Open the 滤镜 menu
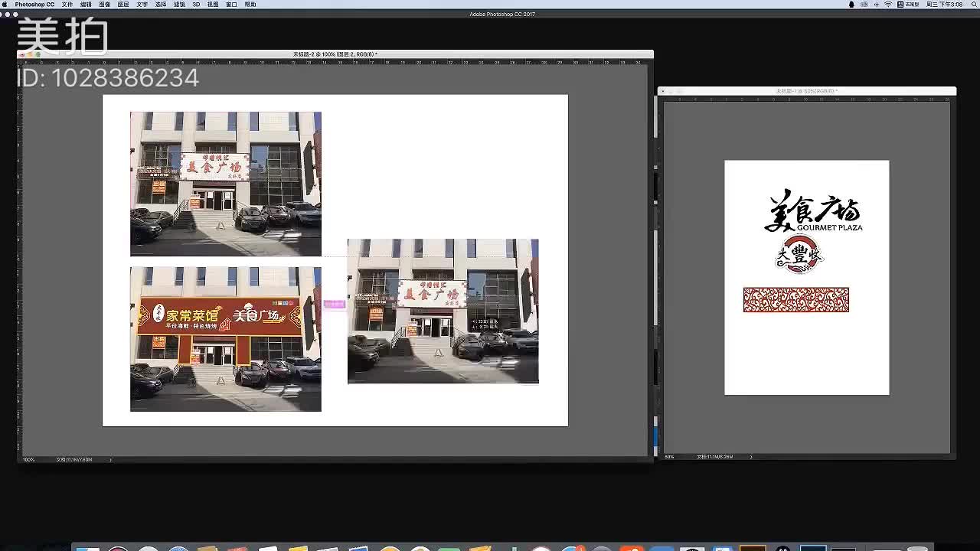Image resolution: width=980 pixels, height=551 pixels. [x=179, y=5]
